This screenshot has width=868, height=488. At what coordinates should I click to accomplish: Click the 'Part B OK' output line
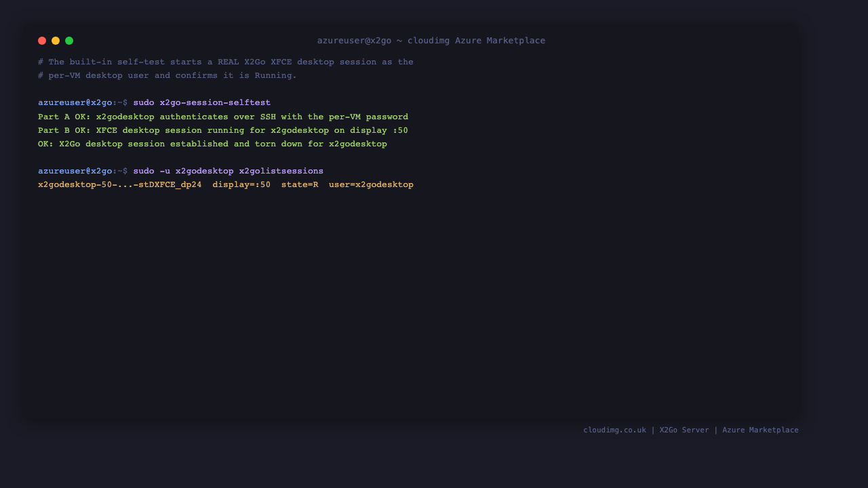click(223, 130)
